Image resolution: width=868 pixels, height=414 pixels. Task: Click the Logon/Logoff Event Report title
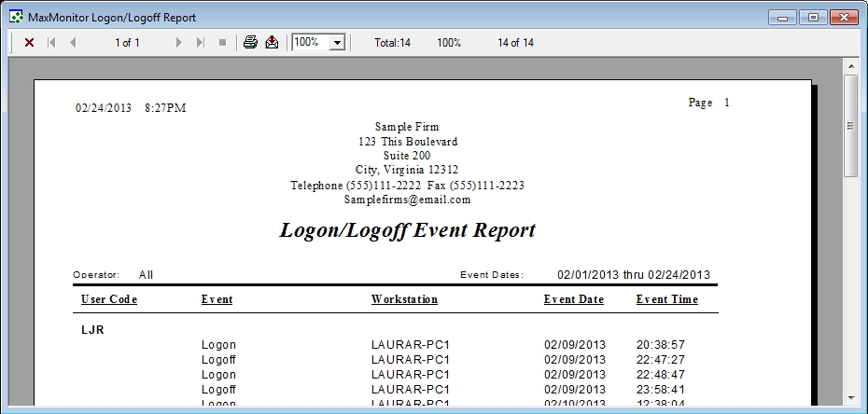[407, 230]
